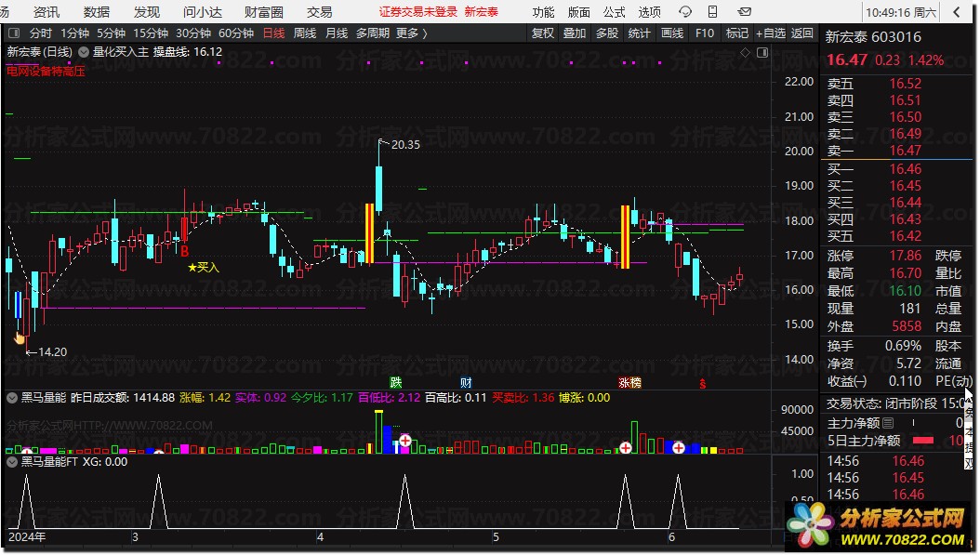Switch to 月线 monthly period
Screen dimensions: 980x555
(x=337, y=33)
